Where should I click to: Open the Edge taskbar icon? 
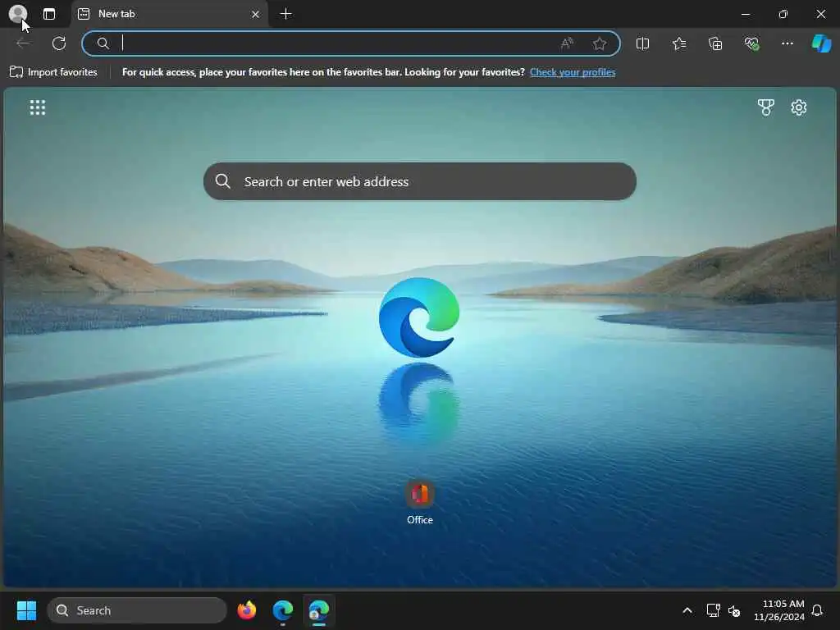coord(282,610)
